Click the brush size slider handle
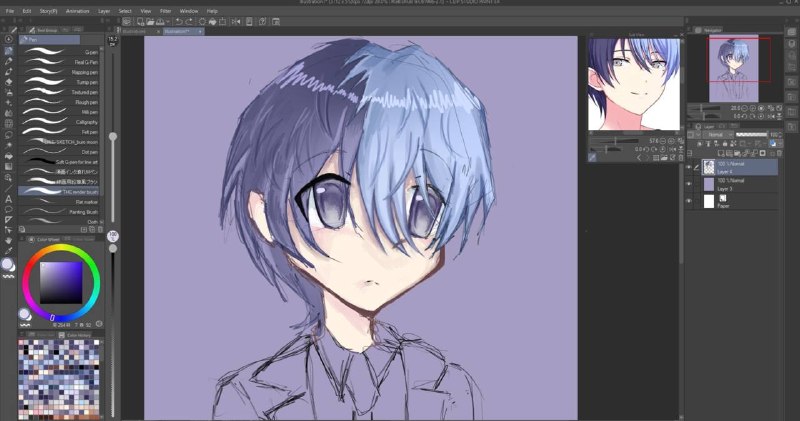 113,136
